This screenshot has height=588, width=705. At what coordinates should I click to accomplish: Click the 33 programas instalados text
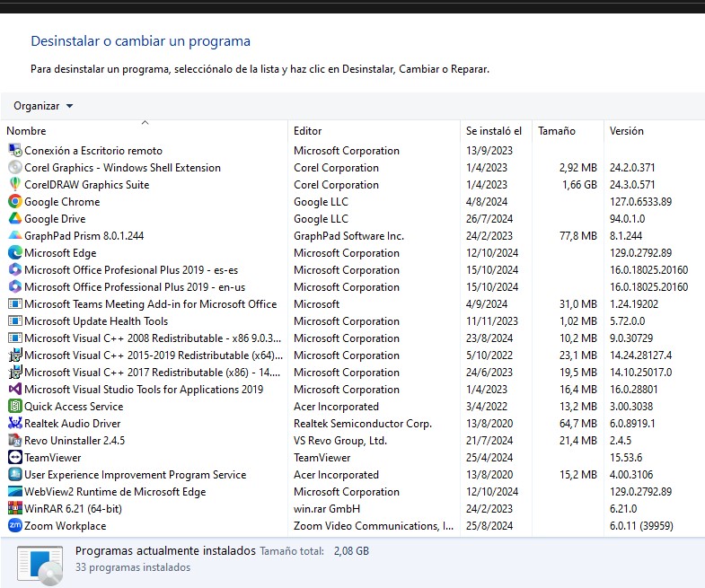tap(133, 567)
